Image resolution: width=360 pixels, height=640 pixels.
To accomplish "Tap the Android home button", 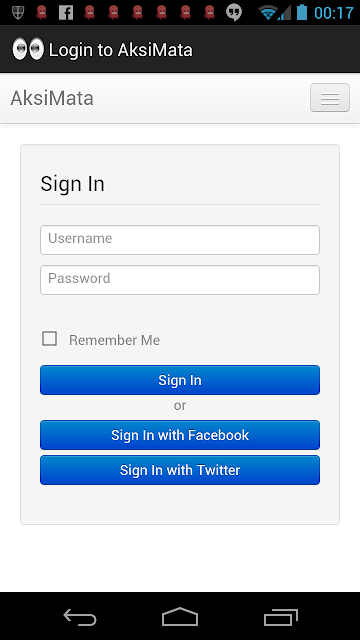I will pyautogui.click(x=180, y=617).
